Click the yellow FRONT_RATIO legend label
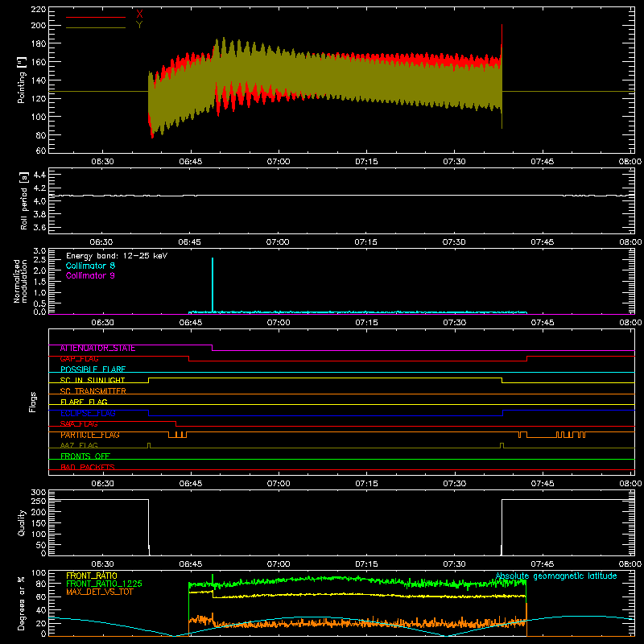The width and height of the screenshot is (644, 644). click(x=92, y=576)
